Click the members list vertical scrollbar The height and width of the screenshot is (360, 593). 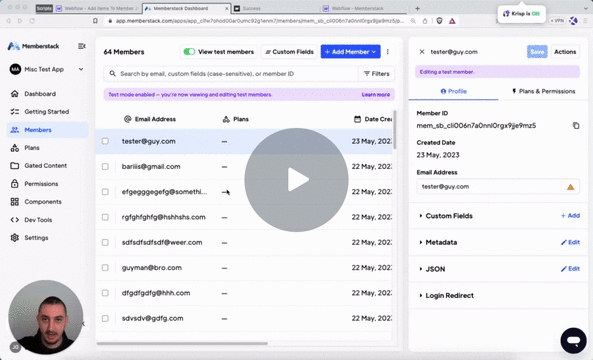394,130
